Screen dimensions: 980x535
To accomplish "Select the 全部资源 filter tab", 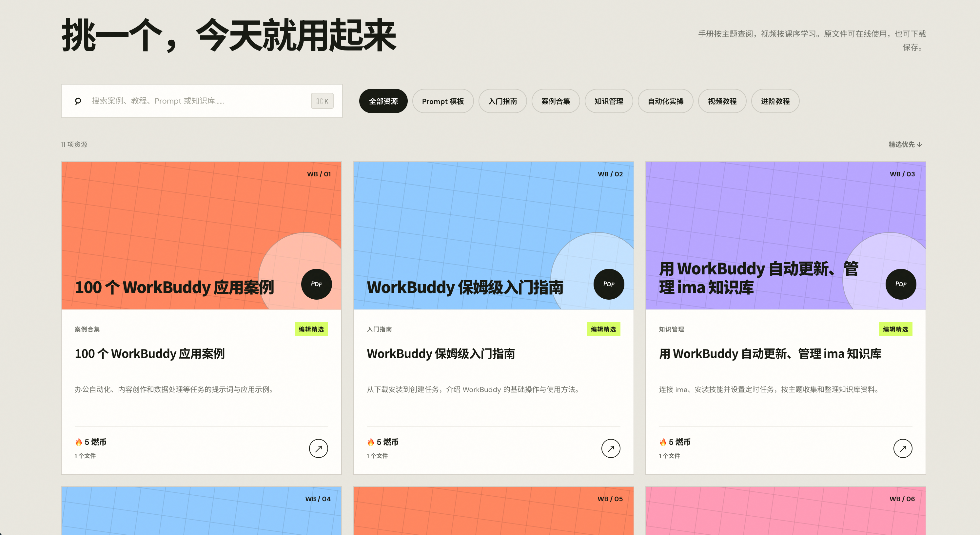I will click(383, 101).
